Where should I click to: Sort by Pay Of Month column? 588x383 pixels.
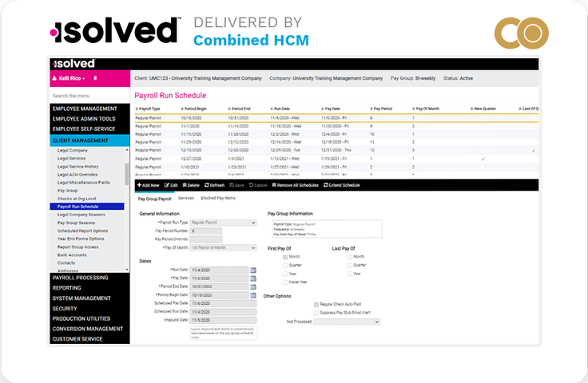[x=426, y=109]
